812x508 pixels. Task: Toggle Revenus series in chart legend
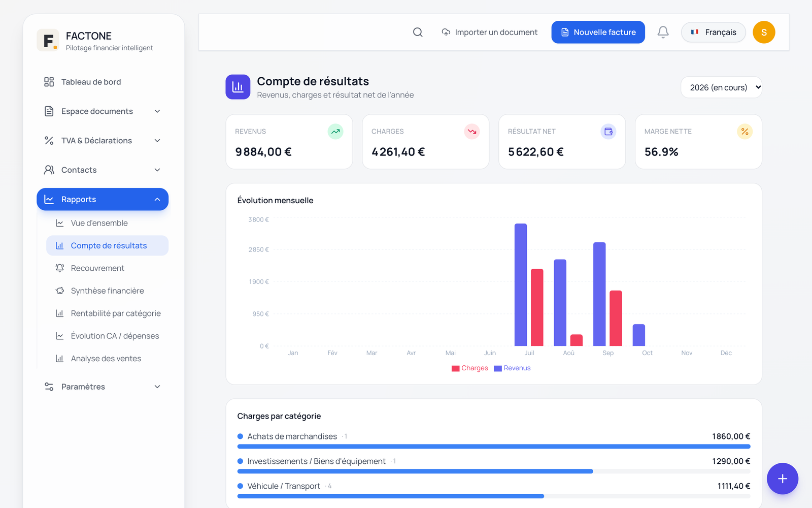(x=512, y=368)
